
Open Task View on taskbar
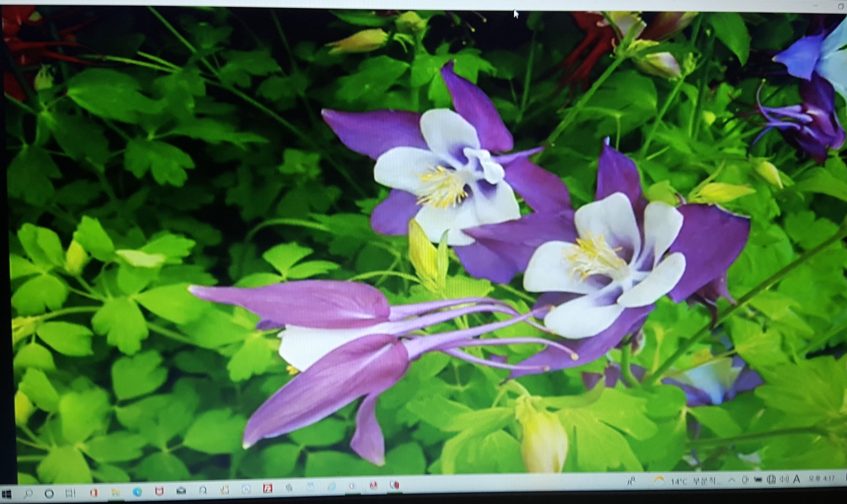[71, 493]
